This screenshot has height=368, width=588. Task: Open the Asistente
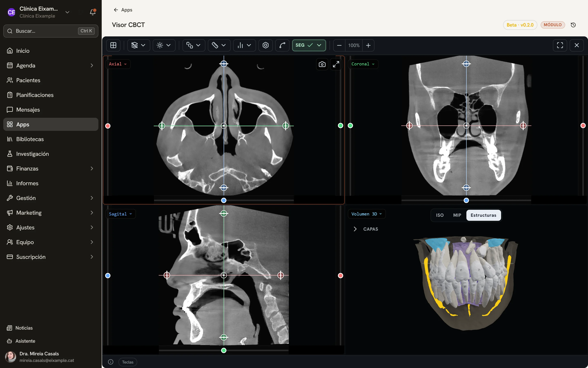51,341
